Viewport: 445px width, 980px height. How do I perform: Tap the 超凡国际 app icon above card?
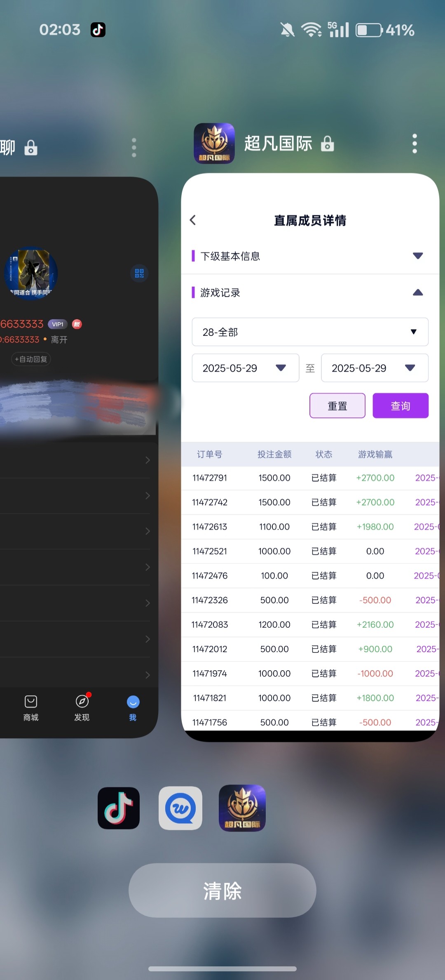(214, 144)
